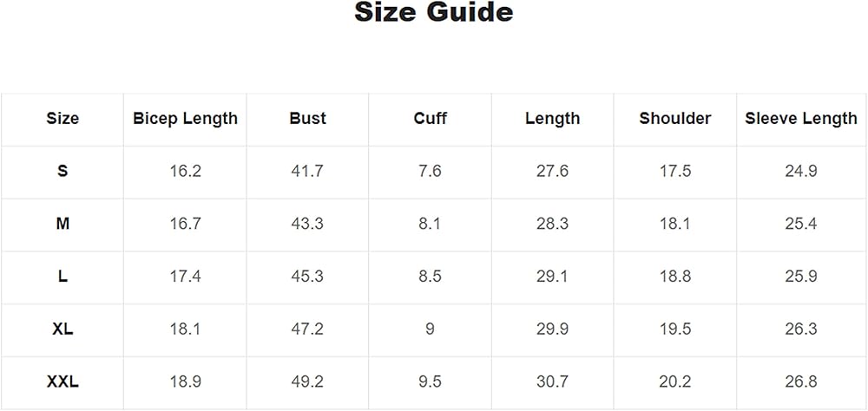The image size is (868, 411).
Task: Click the Shoulder column header
Action: (674, 119)
